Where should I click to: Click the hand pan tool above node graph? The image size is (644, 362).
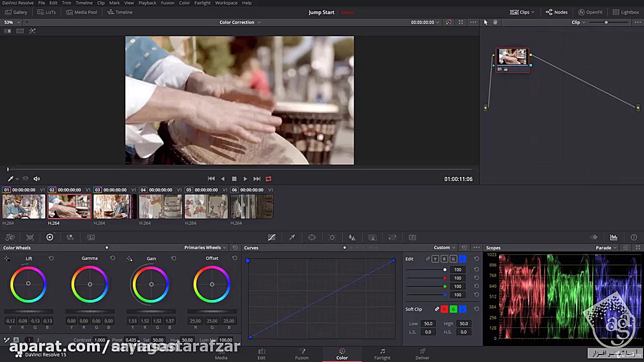click(495, 22)
